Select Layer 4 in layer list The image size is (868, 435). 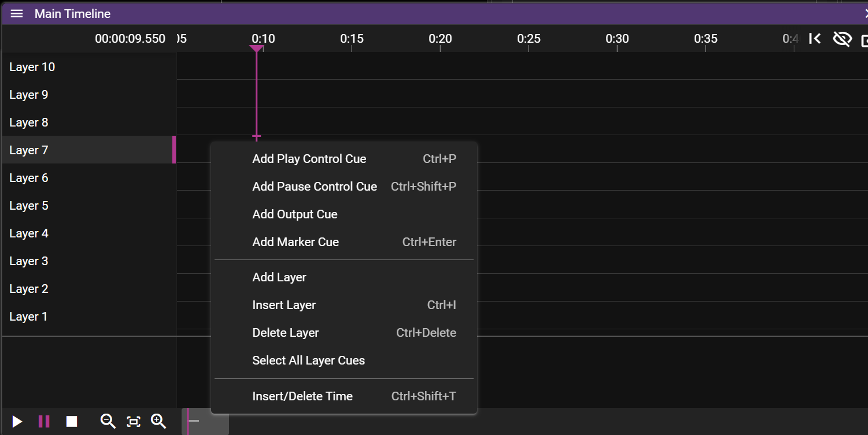click(29, 233)
